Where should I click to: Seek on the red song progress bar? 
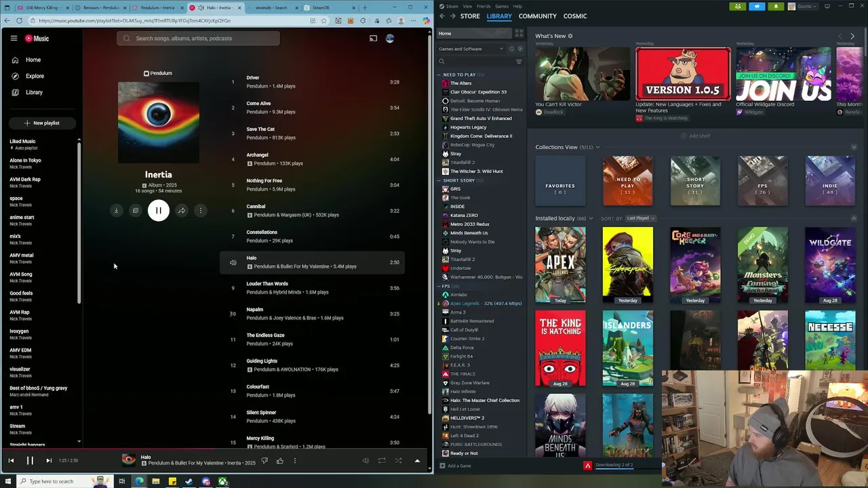pyautogui.click(x=216, y=449)
